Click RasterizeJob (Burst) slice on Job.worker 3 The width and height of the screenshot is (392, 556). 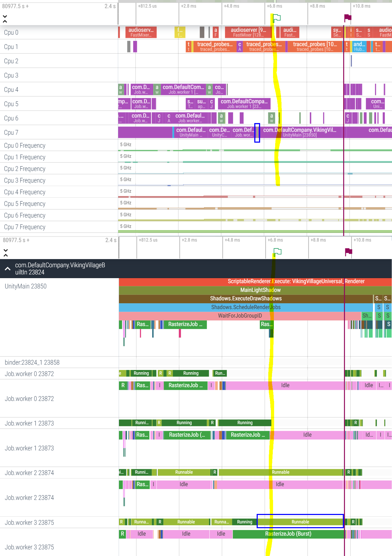pyautogui.click(x=288, y=534)
